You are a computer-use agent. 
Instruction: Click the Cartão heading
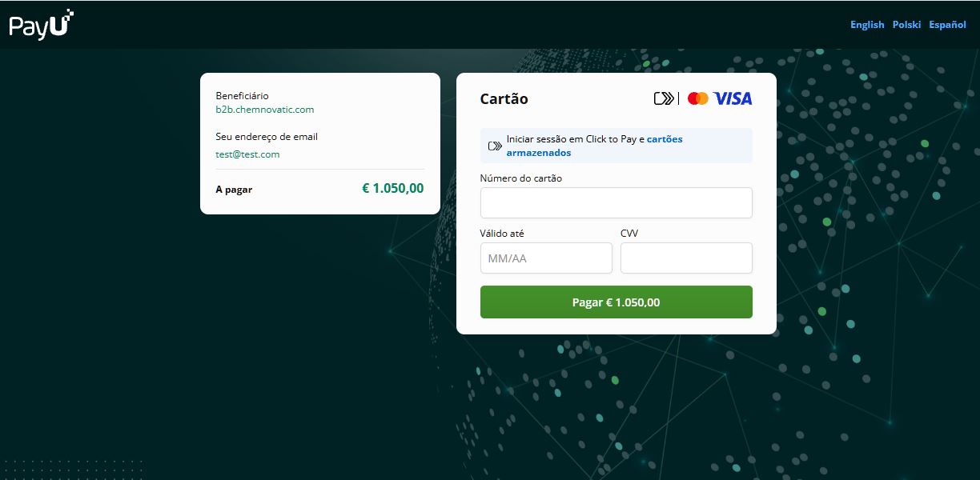504,99
